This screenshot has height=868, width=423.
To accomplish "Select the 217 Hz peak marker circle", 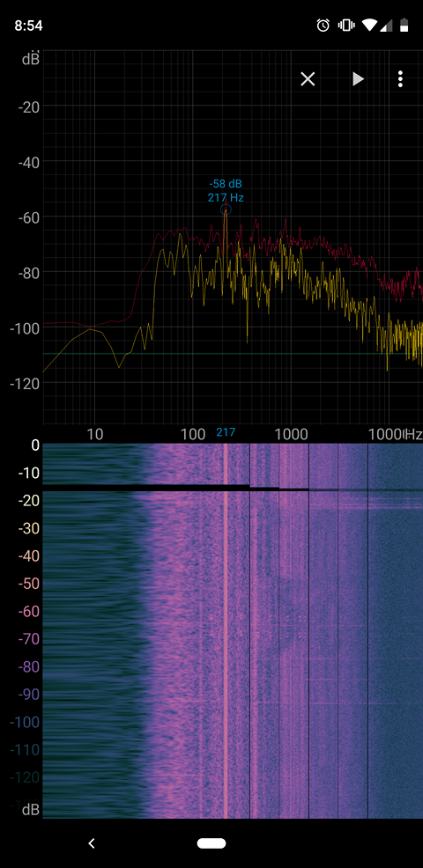I will (x=226, y=210).
